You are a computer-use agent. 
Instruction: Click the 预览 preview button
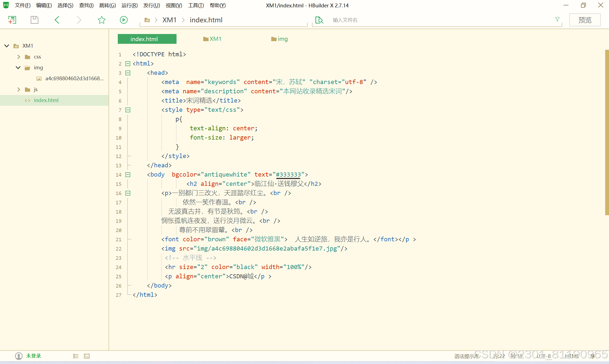click(585, 20)
